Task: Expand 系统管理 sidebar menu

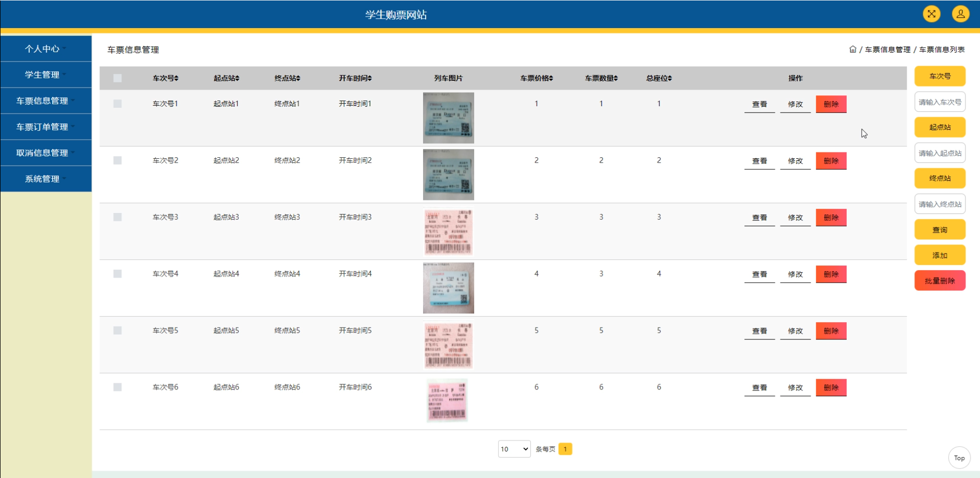Action: 46,179
